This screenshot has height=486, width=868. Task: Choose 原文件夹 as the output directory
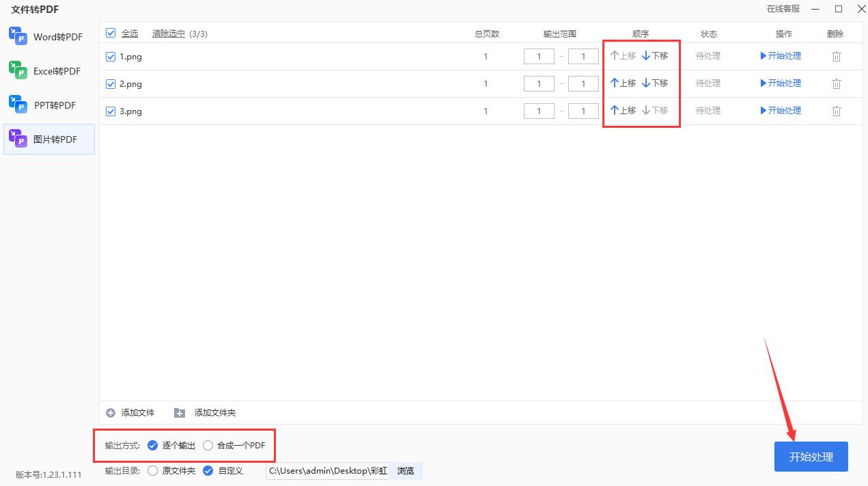152,470
